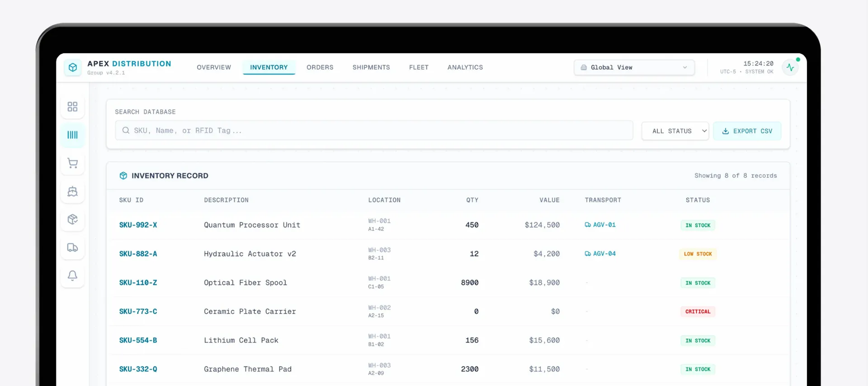Switch to the ORDERS tab
Viewport: 868px width, 386px height.
coord(320,67)
